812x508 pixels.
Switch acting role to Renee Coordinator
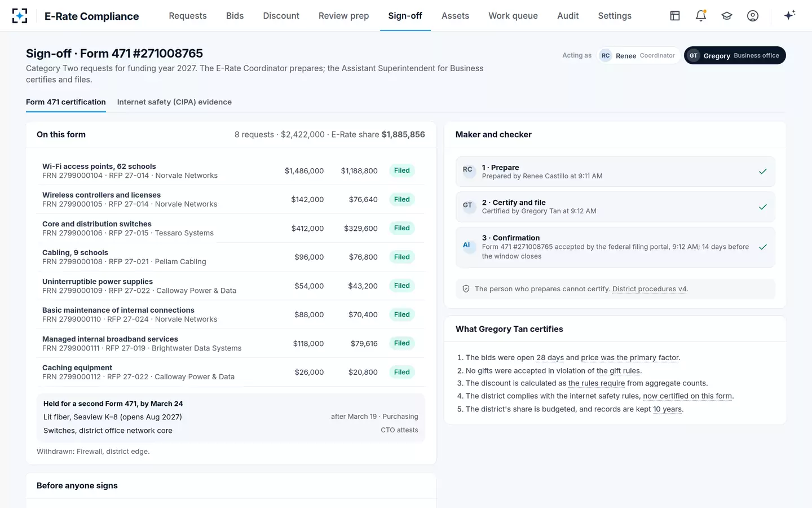(639, 55)
